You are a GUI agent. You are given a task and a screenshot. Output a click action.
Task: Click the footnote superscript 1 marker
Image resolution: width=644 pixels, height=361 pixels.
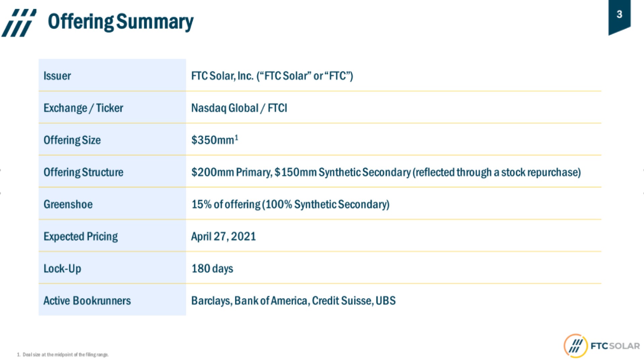pos(236,137)
